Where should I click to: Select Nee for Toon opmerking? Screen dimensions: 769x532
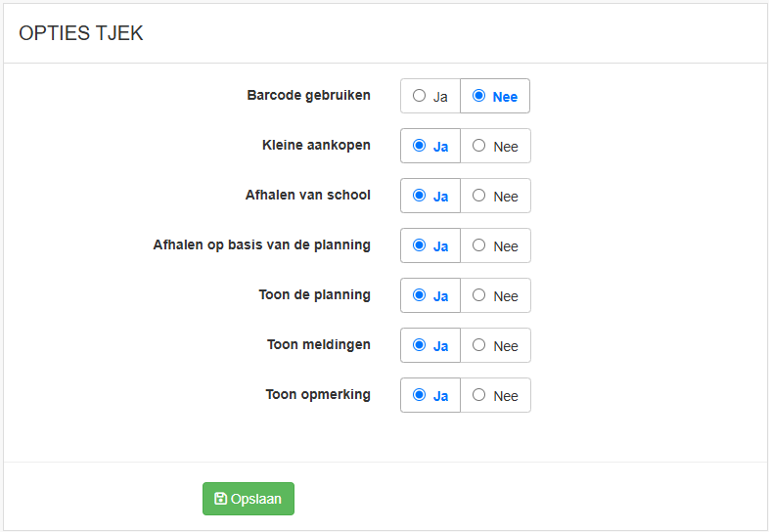point(495,395)
